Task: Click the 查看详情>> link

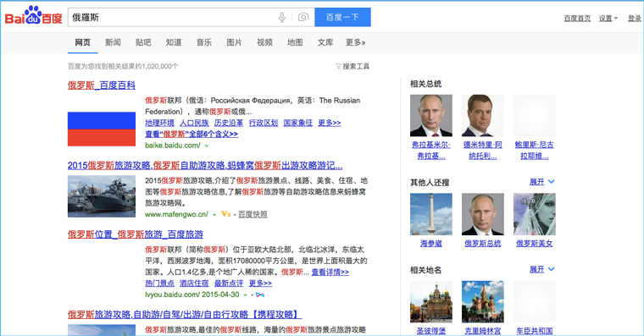Action: [330, 272]
